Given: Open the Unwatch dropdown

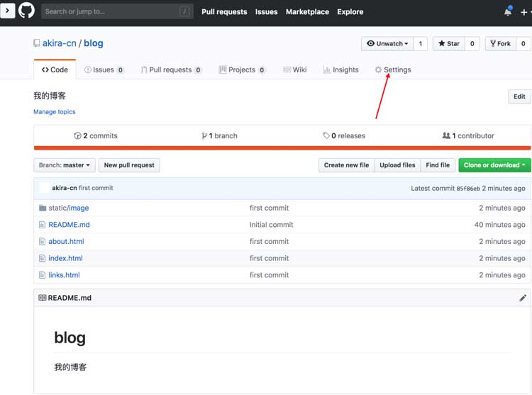Looking at the screenshot, I should [x=387, y=44].
